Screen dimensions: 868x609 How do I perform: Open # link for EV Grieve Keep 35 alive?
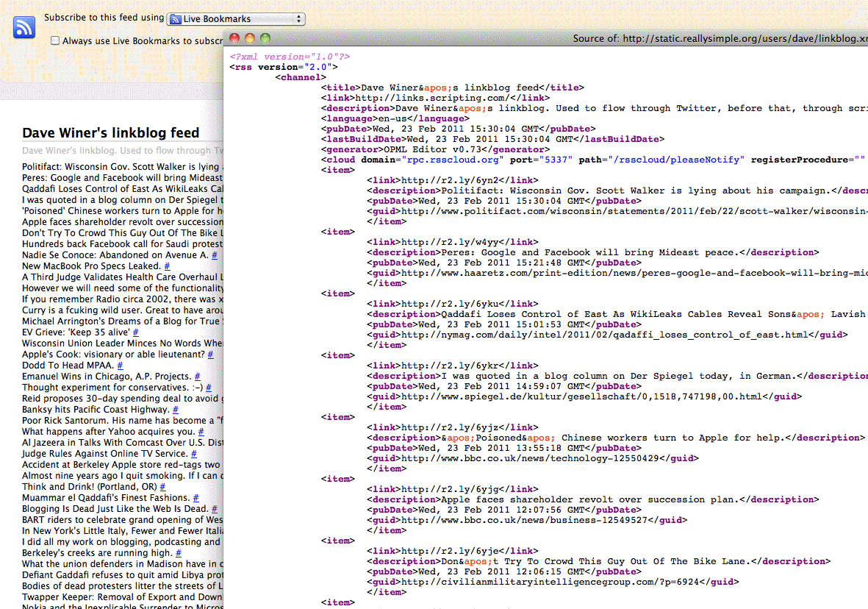click(x=136, y=332)
